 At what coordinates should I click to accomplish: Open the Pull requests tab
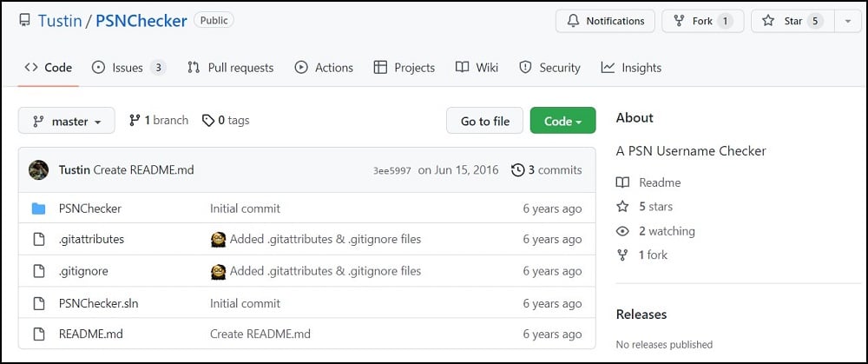pyautogui.click(x=231, y=68)
